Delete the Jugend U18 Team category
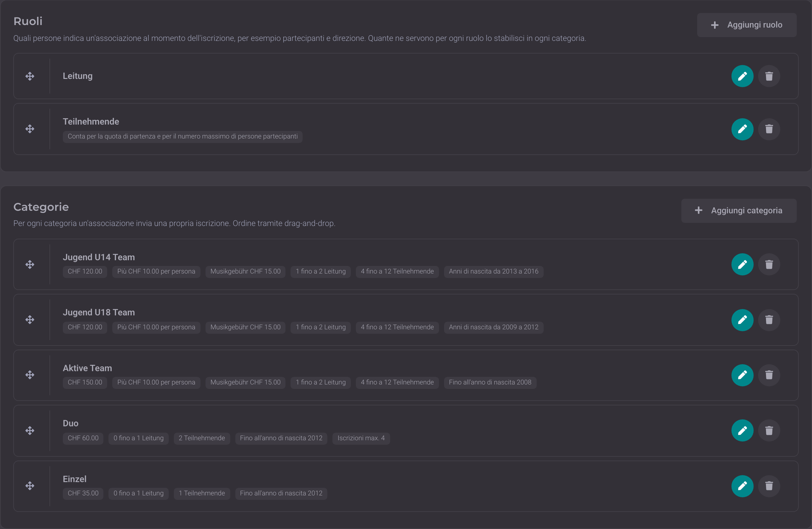Image resolution: width=812 pixels, height=529 pixels. tap(769, 320)
